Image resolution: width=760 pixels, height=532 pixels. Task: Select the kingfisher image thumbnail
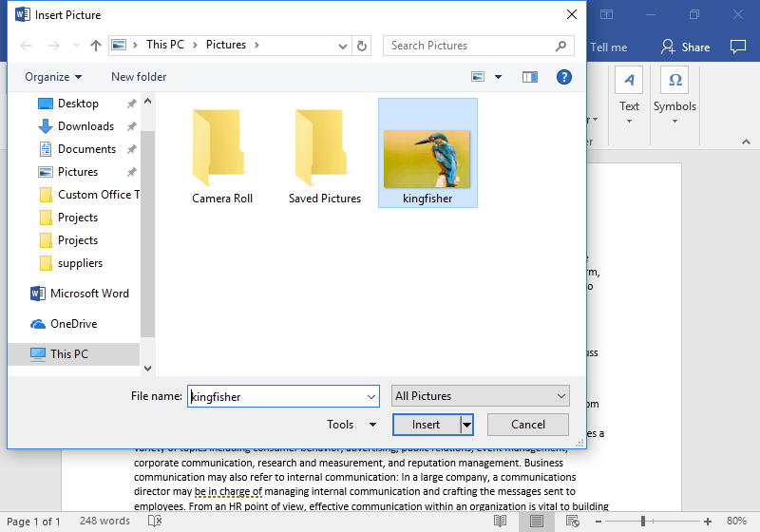pyautogui.click(x=427, y=152)
